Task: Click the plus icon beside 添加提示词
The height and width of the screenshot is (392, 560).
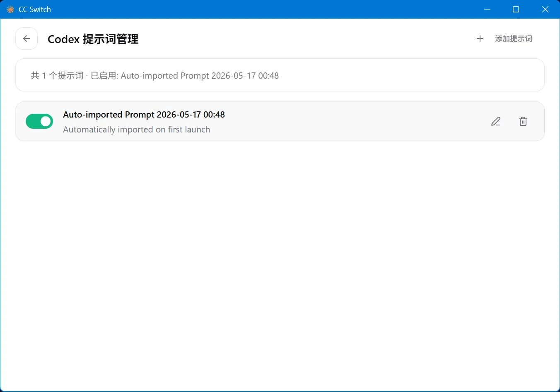Action: click(480, 38)
